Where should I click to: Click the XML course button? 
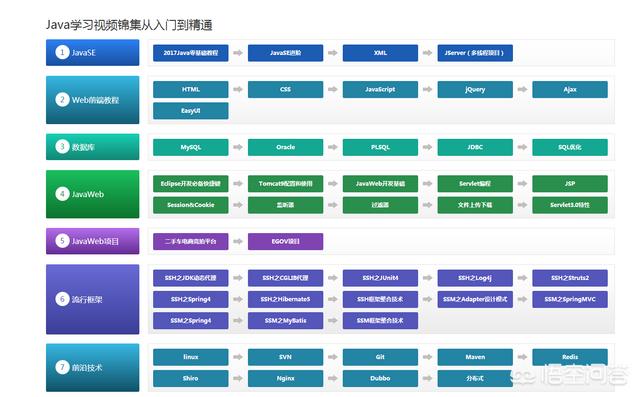(x=380, y=53)
